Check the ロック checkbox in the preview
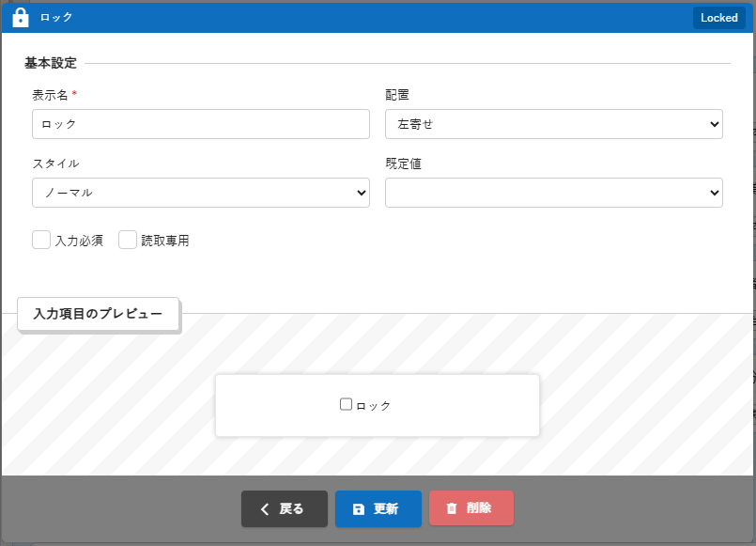Image resolution: width=756 pixels, height=546 pixels. tap(347, 404)
